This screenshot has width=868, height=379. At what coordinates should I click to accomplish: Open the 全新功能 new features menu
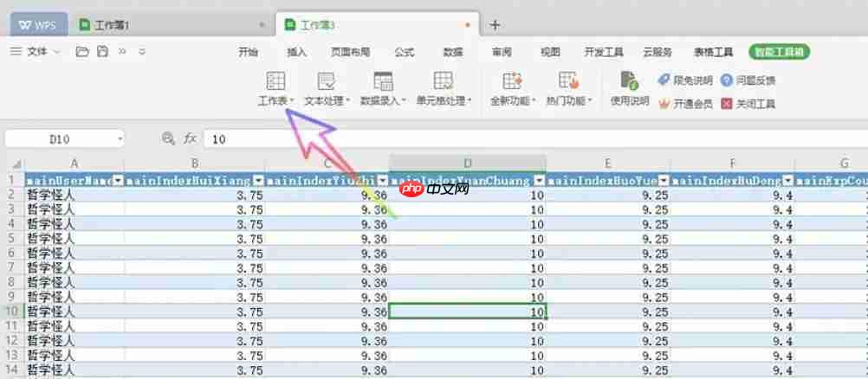pyautogui.click(x=513, y=88)
